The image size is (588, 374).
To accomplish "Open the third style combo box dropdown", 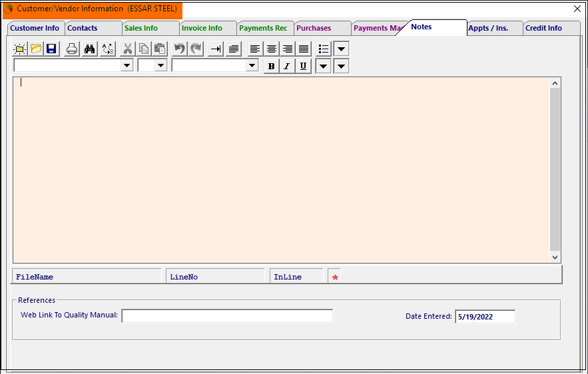I will (252, 66).
